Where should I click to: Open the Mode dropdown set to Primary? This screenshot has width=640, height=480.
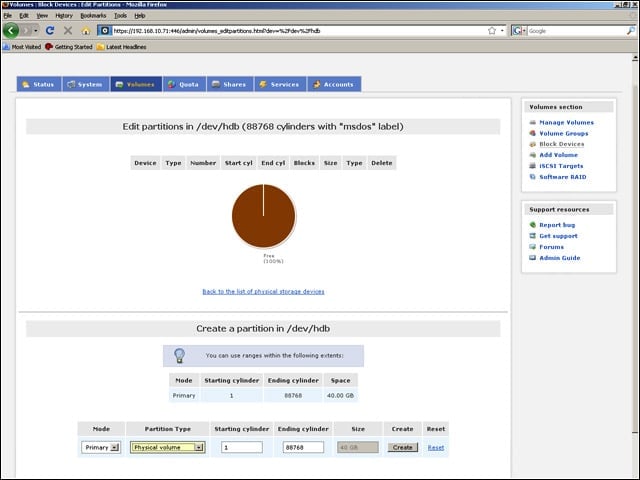tap(100, 447)
